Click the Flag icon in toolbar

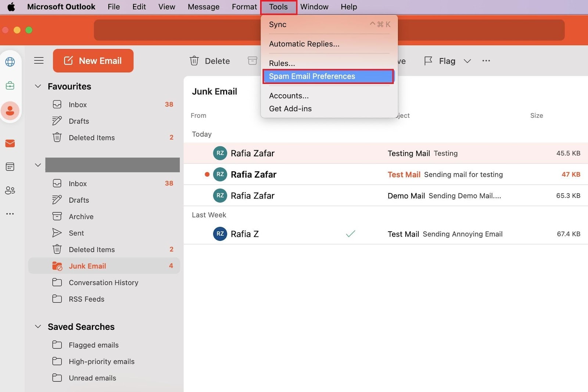click(x=428, y=61)
